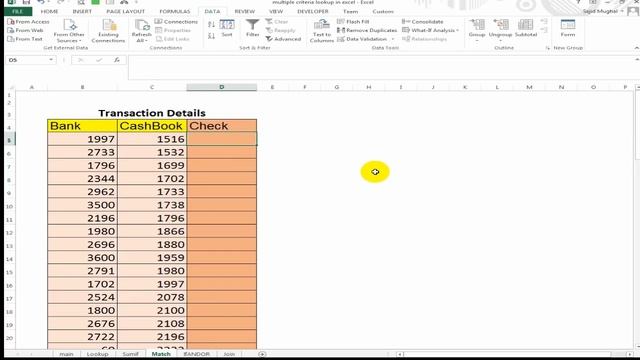Open the Sajid Mughal account menu

click(x=604, y=11)
